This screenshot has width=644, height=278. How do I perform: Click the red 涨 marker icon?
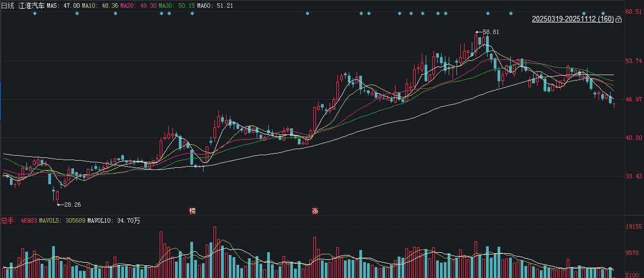[x=315, y=211]
